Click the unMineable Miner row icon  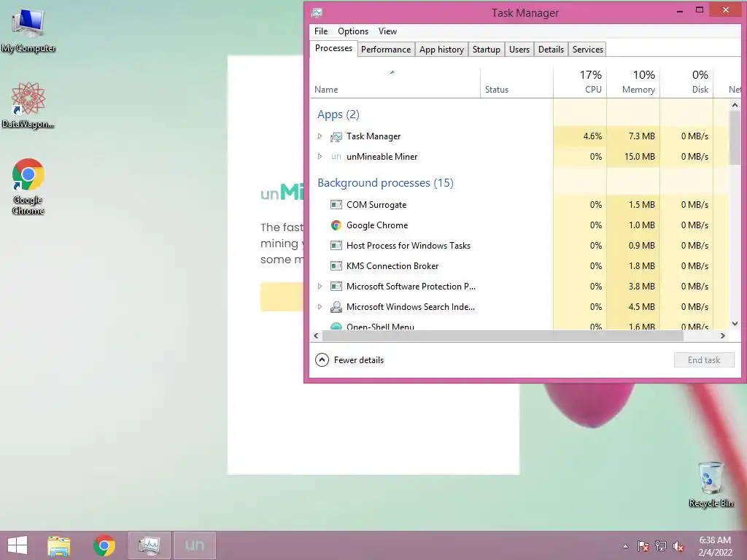tap(336, 157)
